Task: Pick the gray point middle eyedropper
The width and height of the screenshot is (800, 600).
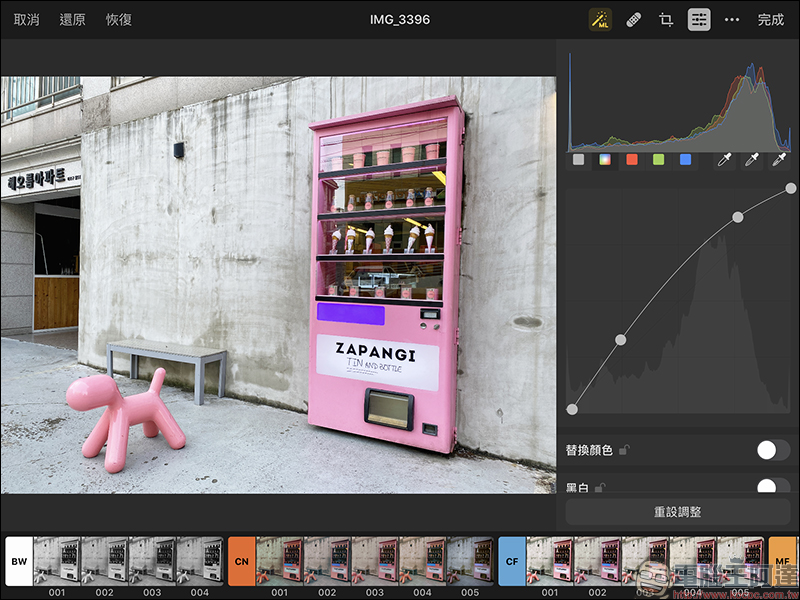Action: click(751, 160)
